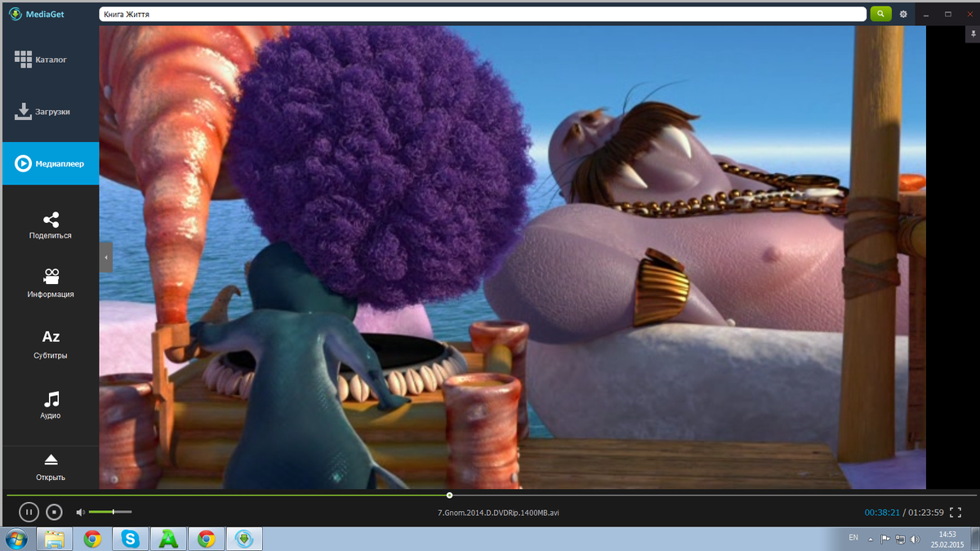Click the network tray icon

tap(899, 539)
